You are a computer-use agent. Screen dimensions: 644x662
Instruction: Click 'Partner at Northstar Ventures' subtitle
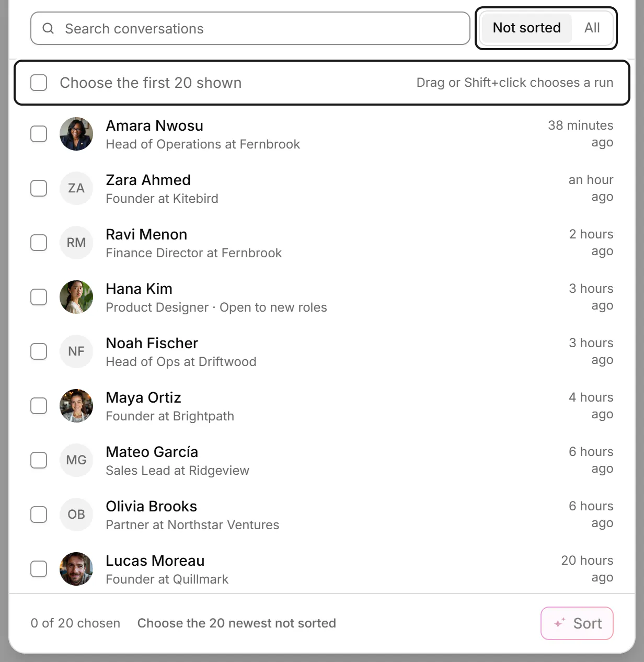(x=192, y=525)
